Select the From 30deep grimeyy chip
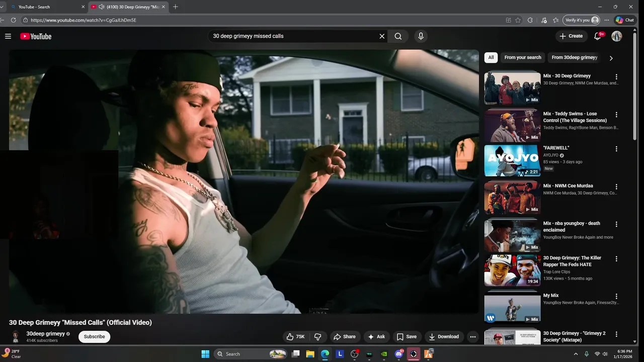644x362 pixels. pos(574,57)
